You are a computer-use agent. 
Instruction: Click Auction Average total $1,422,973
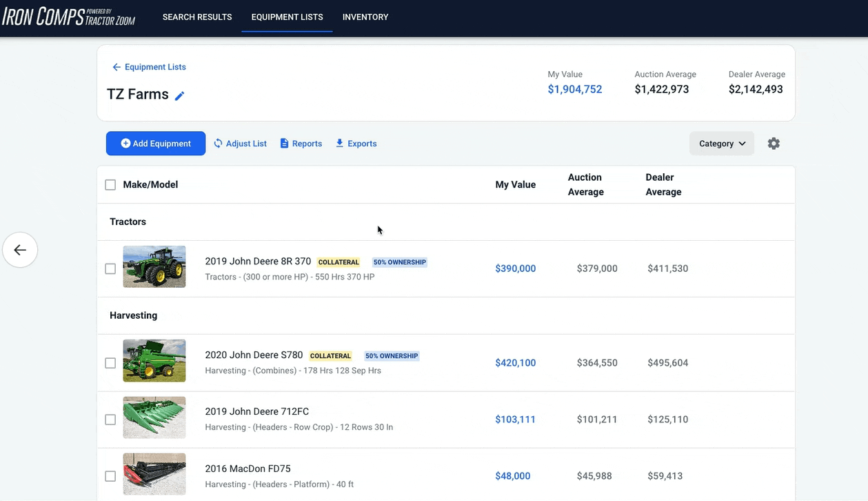pos(662,89)
